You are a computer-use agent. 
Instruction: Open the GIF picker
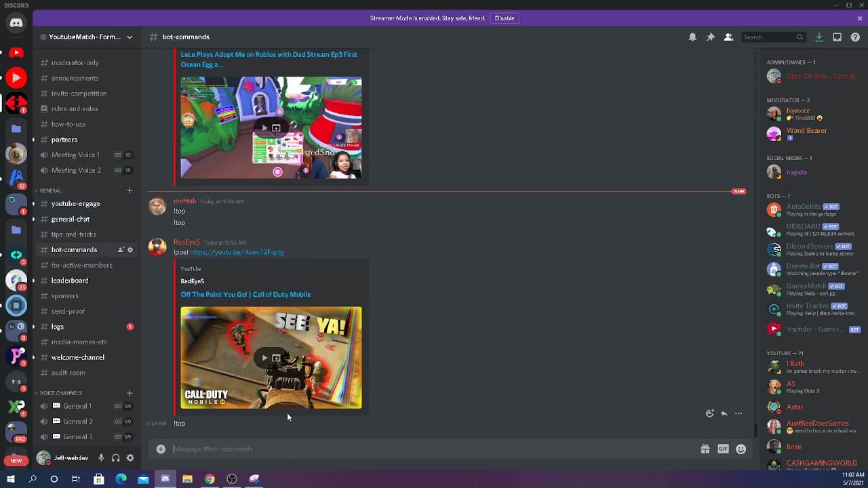point(723,449)
